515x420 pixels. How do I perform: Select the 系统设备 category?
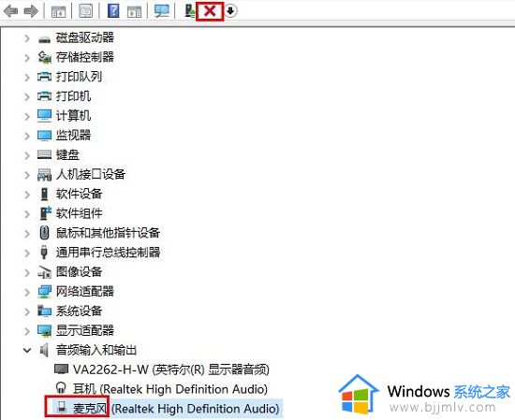pos(79,311)
